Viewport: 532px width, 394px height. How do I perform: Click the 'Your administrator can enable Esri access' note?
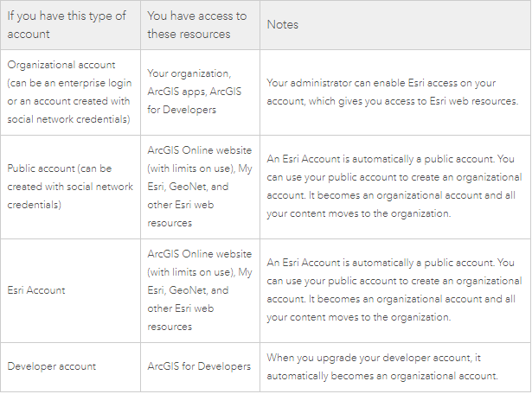(395, 92)
